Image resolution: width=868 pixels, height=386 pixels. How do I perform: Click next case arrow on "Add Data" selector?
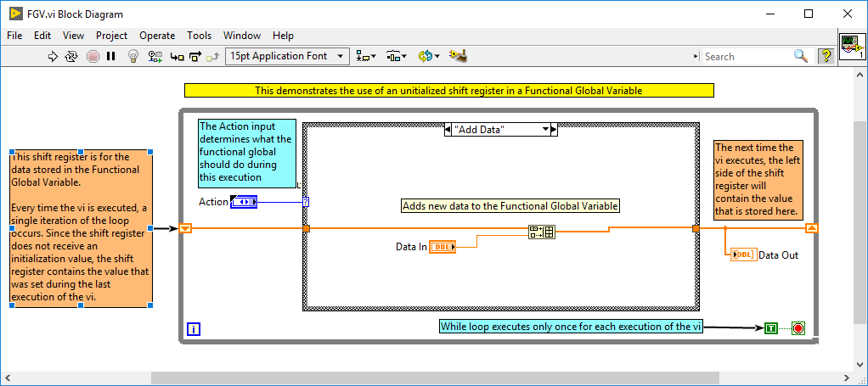pos(553,130)
